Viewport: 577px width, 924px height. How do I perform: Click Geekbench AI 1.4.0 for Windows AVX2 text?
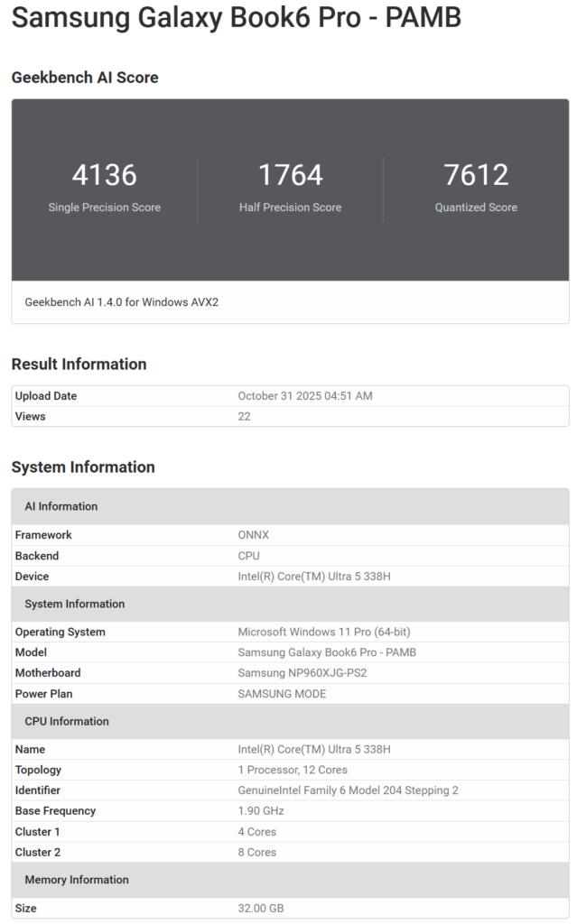(x=122, y=301)
